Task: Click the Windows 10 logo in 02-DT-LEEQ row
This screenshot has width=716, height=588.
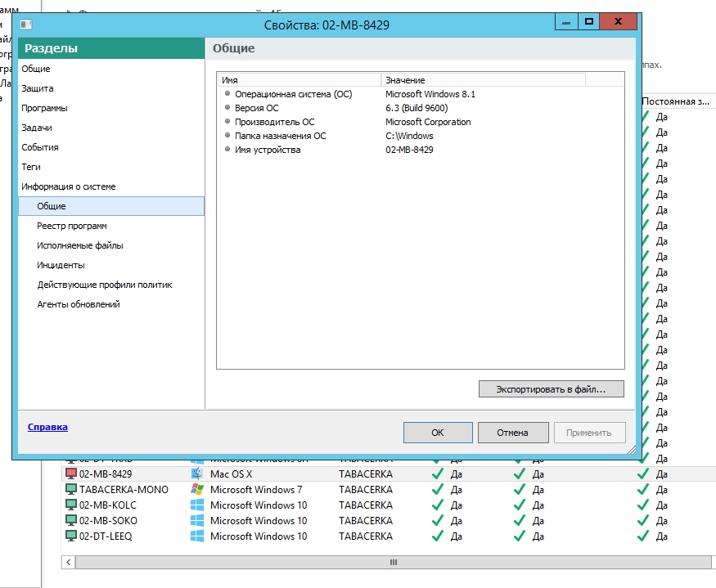Action: 197,536
